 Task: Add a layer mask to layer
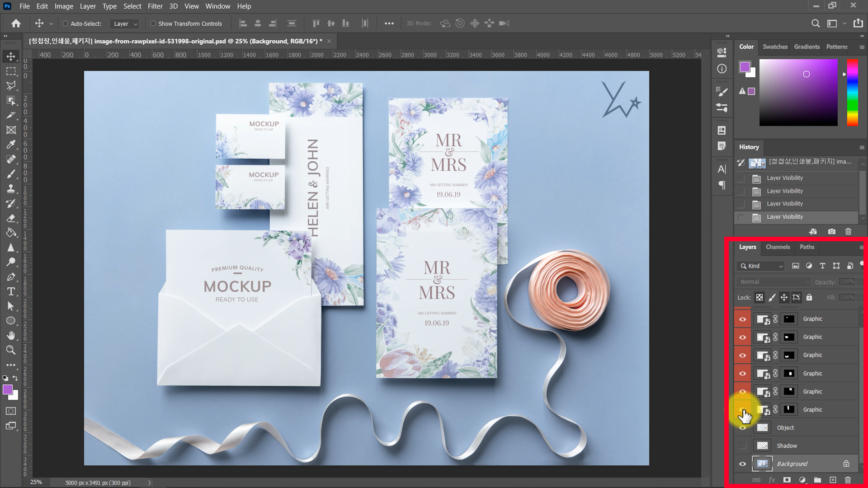[x=787, y=480]
